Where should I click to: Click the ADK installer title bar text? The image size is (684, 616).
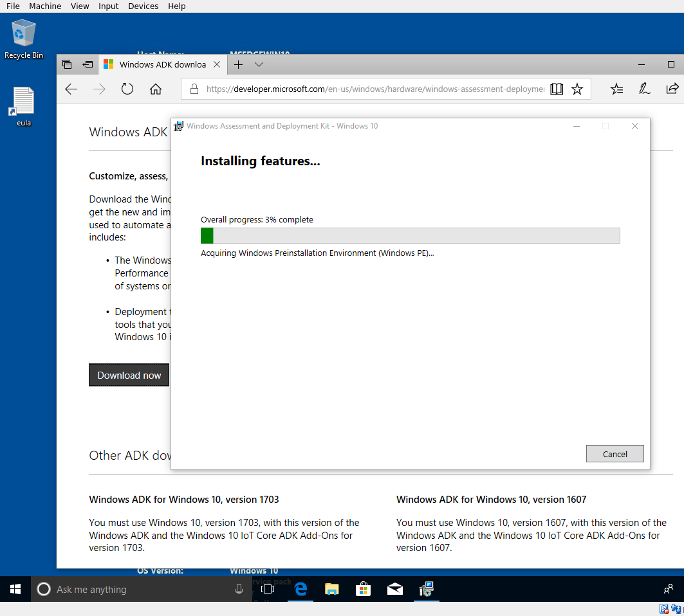click(282, 126)
